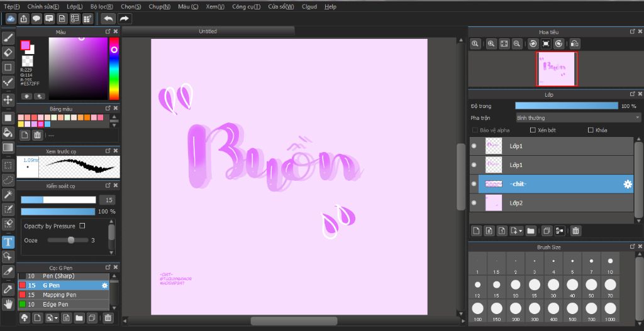
Task: Adjust the Độ trong opacity slider
Action: point(567,106)
